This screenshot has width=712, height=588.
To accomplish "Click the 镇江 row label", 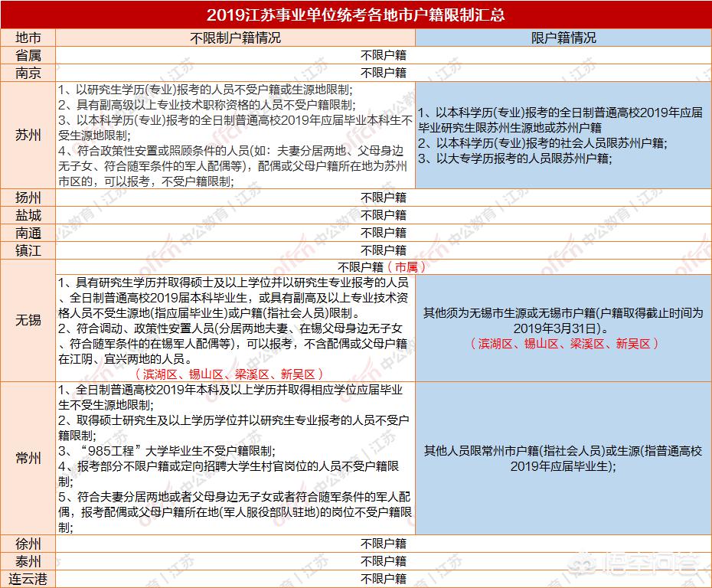I will point(28,250).
